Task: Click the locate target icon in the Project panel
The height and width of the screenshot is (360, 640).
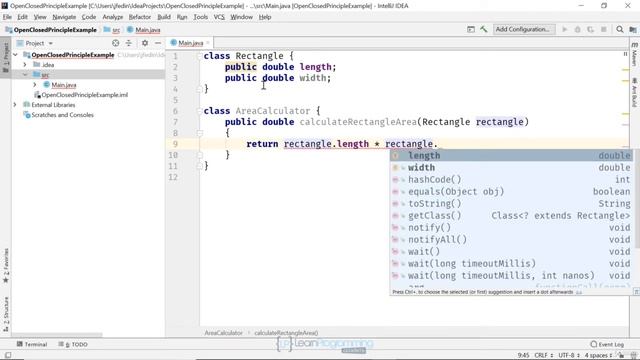Action: pyautogui.click(x=116, y=43)
